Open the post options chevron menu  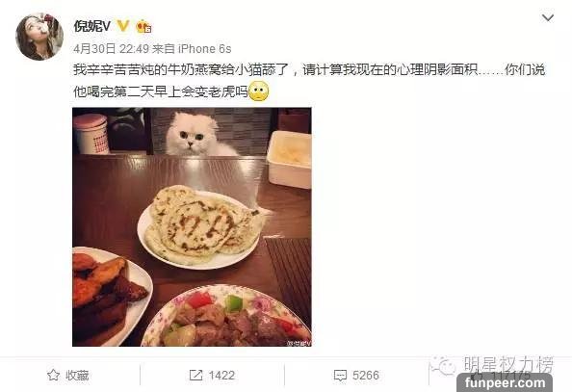[548, 17]
